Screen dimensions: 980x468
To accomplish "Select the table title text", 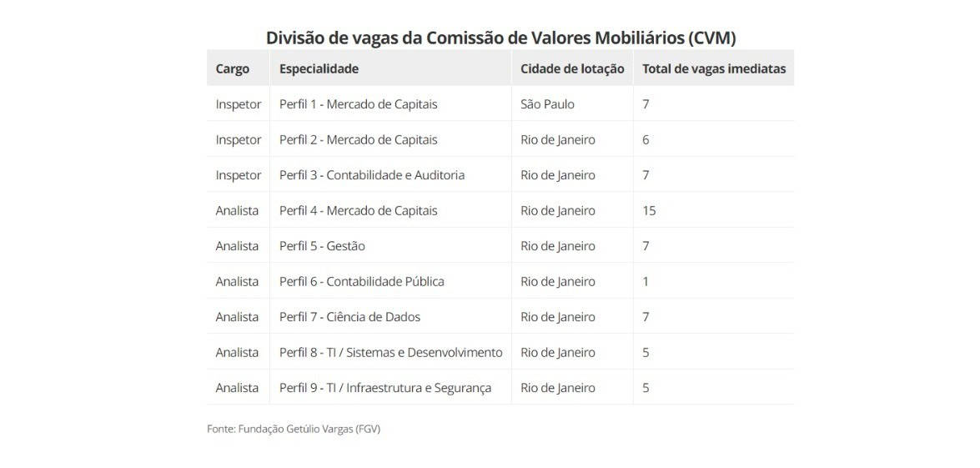I will pos(500,38).
